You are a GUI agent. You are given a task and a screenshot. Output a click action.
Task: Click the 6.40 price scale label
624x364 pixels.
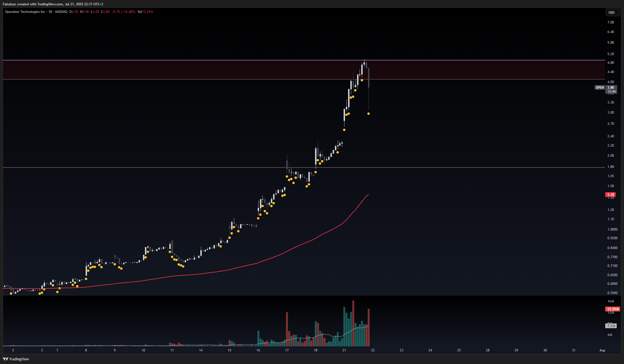tap(611, 32)
